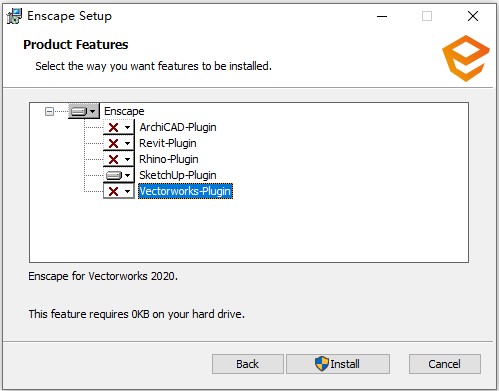Open Vectorworks-Plugin install option dropdown
499x391 pixels.
pos(119,191)
